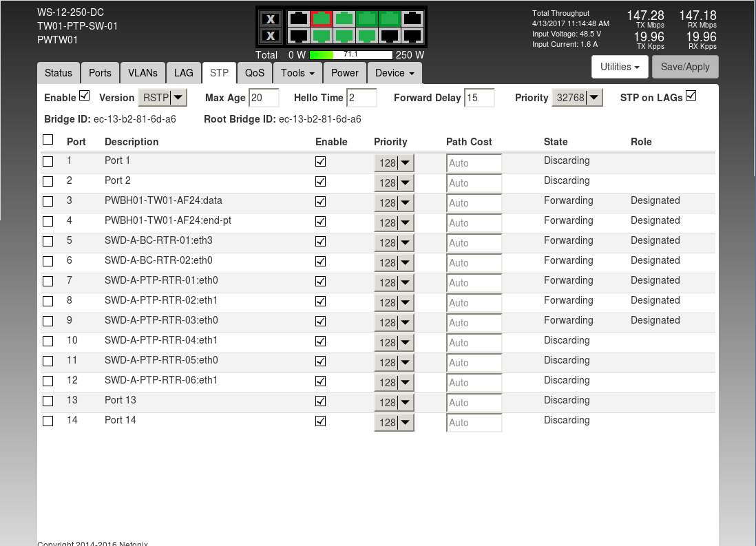Disable the global STP Enable checkbox
This screenshot has height=546, width=756.
tap(85, 96)
